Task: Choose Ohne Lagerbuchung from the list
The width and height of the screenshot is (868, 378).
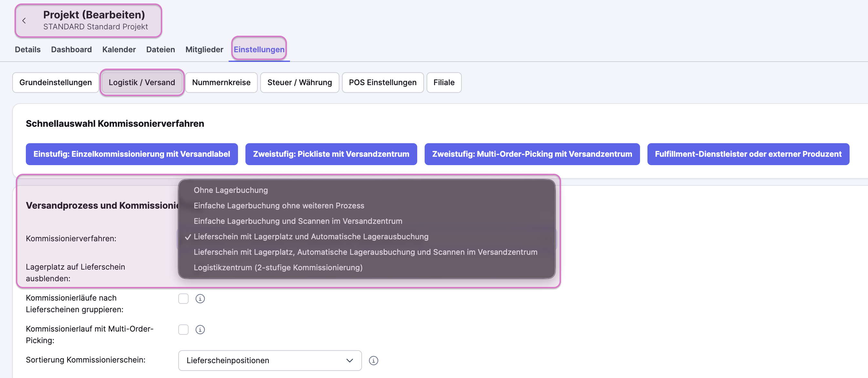Action: tap(231, 190)
